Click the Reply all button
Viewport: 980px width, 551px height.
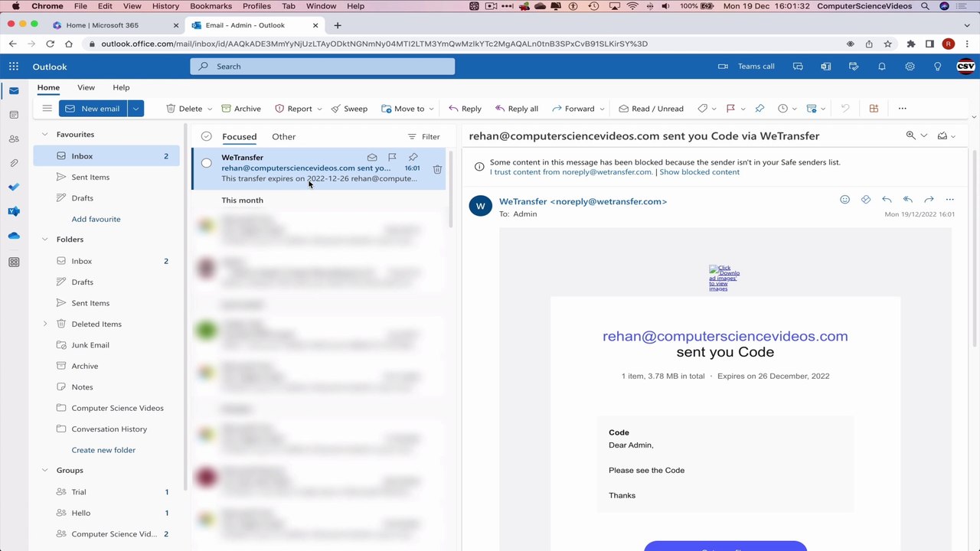516,109
